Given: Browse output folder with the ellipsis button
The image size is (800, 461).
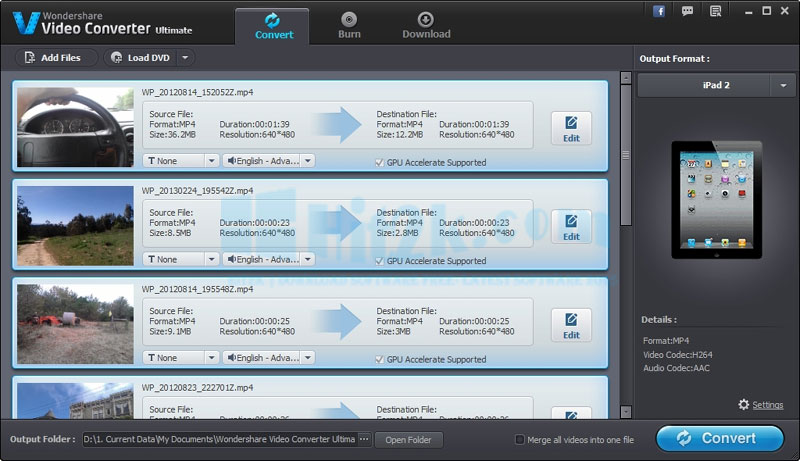Looking at the screenshot, I should [x=364, y=439].
